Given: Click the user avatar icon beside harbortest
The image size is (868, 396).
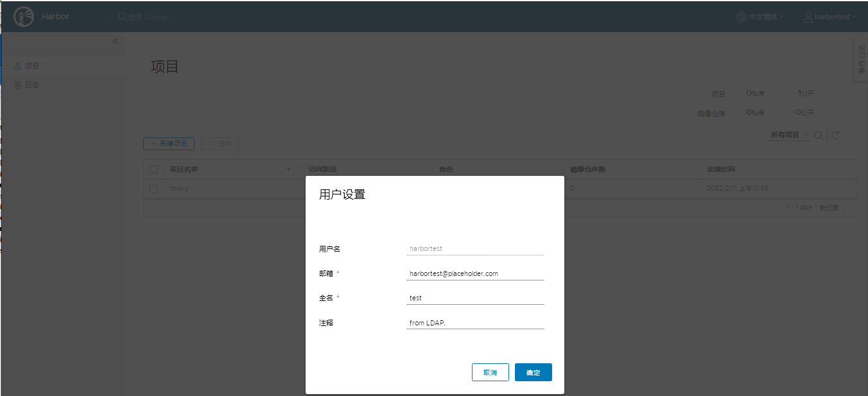Looking at the screenshot, I should (808, 17).
